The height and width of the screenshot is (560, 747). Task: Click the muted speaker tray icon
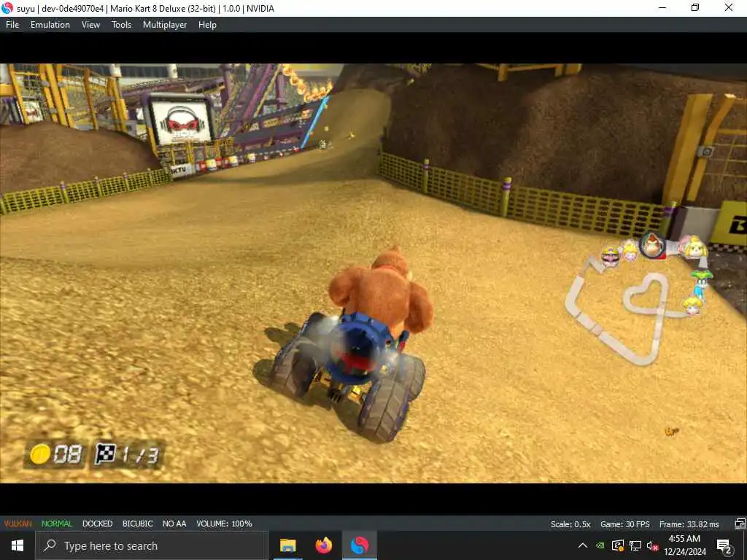tap(652, 545)
